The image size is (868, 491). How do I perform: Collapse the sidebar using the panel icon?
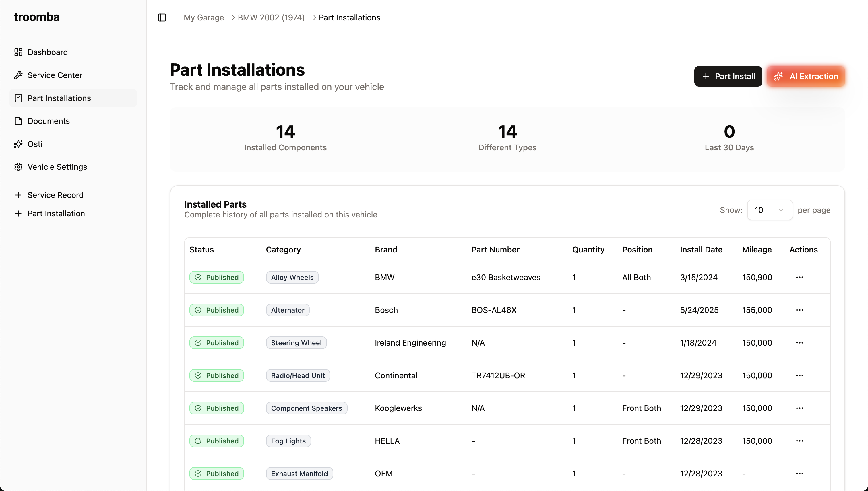coord(162,17)
